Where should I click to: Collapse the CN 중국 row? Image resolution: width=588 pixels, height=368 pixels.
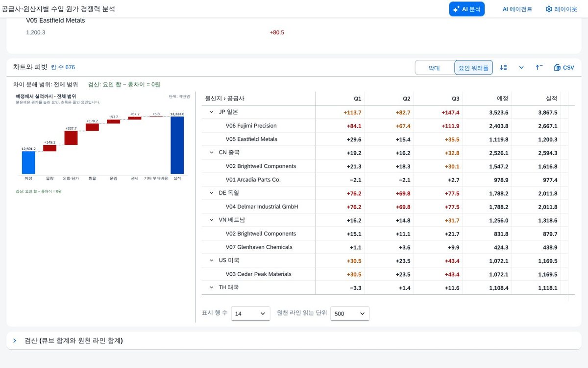(x=212, y=153)
